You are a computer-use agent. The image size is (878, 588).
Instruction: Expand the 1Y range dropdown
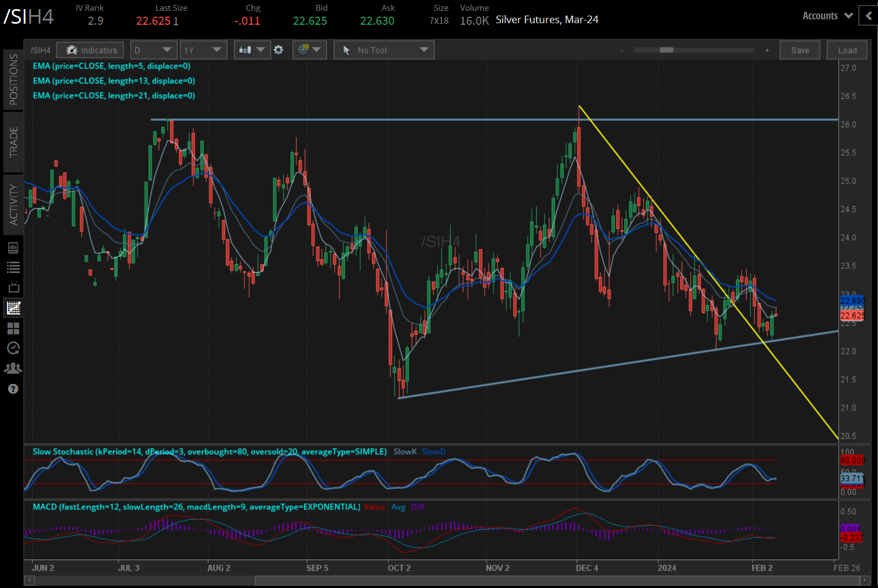tap(203, 50)
